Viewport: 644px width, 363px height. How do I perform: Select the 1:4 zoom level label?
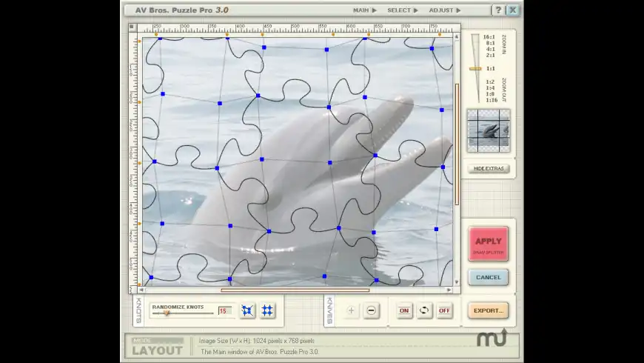point(490,88)
